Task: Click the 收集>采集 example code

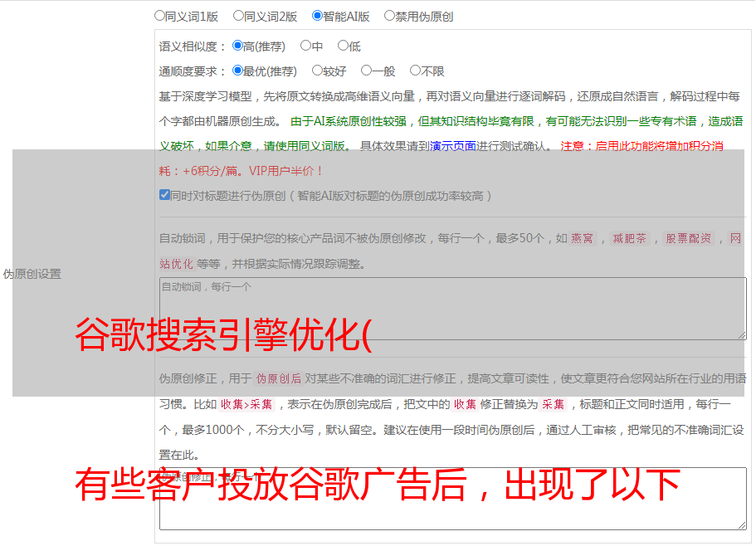Action: [x=246, y=404]
